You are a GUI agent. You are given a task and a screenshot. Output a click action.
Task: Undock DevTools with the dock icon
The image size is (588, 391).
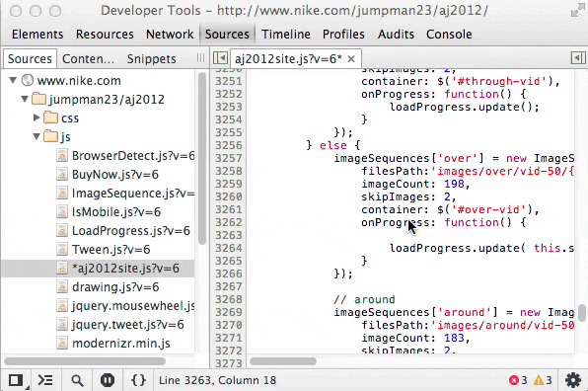point(16,380)
